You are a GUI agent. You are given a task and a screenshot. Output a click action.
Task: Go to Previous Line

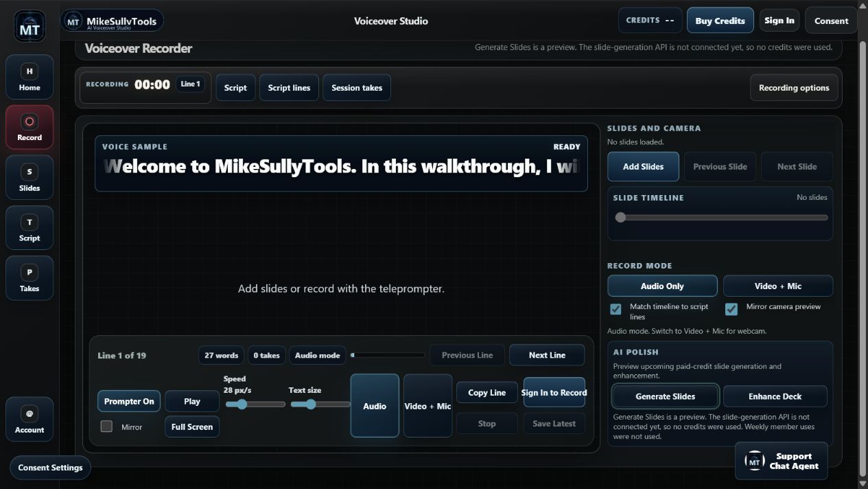[467, 355]
